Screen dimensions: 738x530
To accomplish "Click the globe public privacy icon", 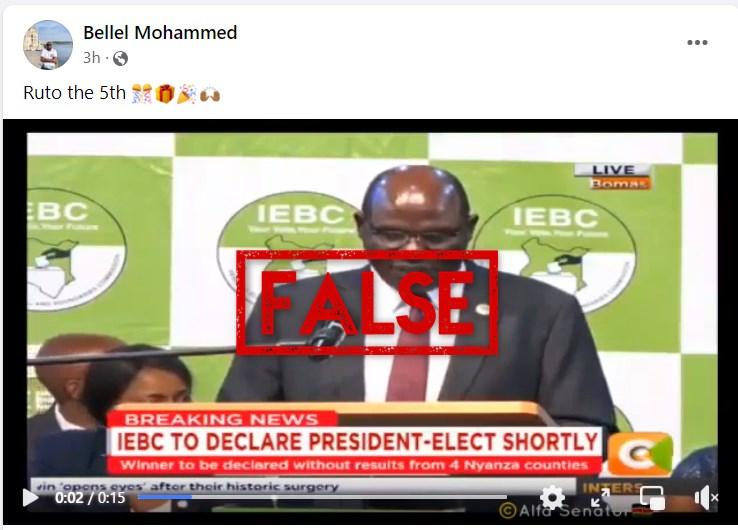I will [120, 58].
